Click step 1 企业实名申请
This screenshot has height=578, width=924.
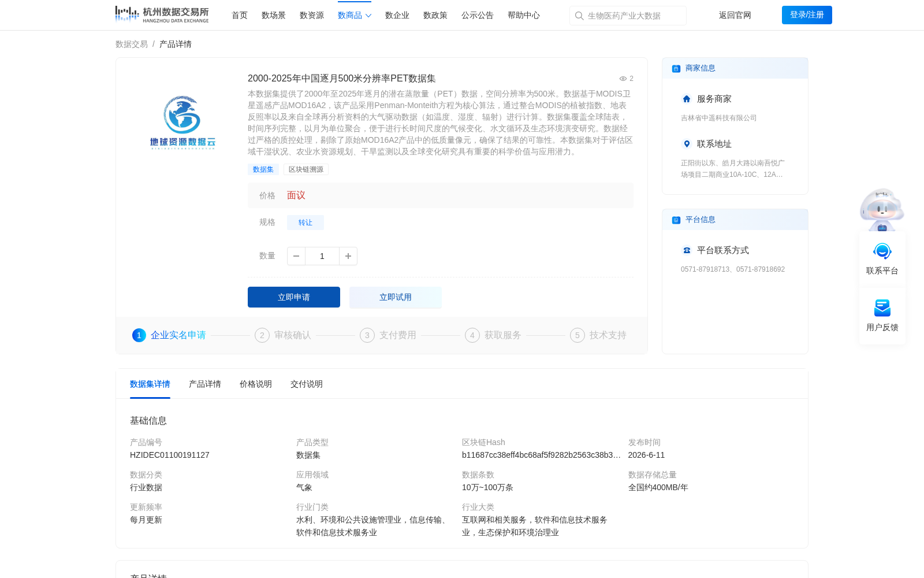[169, 335]
